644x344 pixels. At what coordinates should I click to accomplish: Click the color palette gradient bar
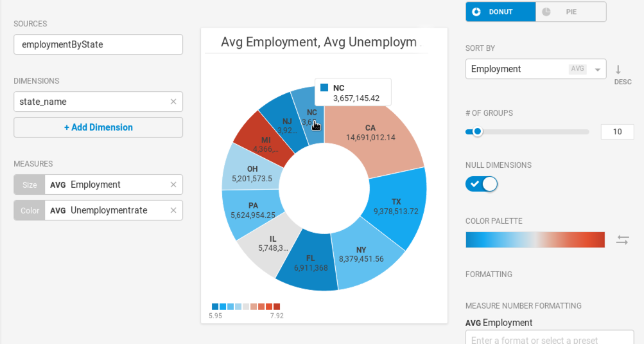point(535,240)
